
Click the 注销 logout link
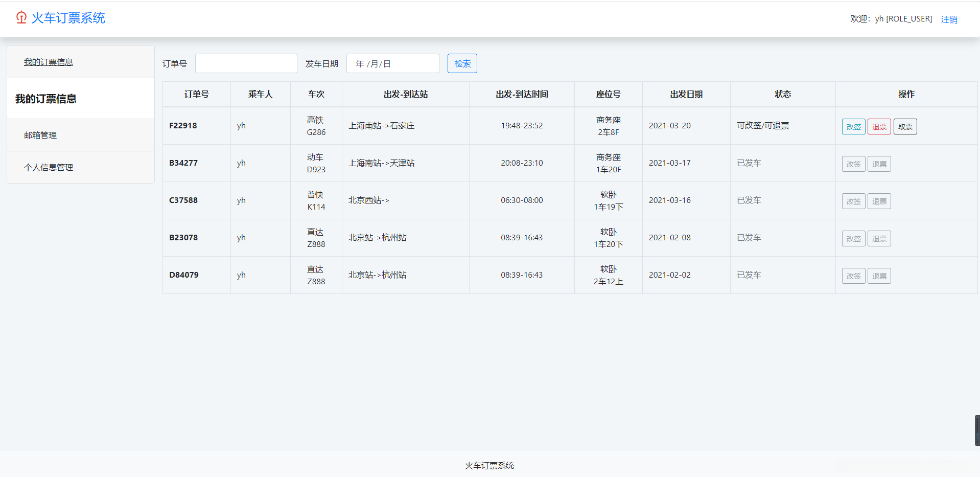949,19
